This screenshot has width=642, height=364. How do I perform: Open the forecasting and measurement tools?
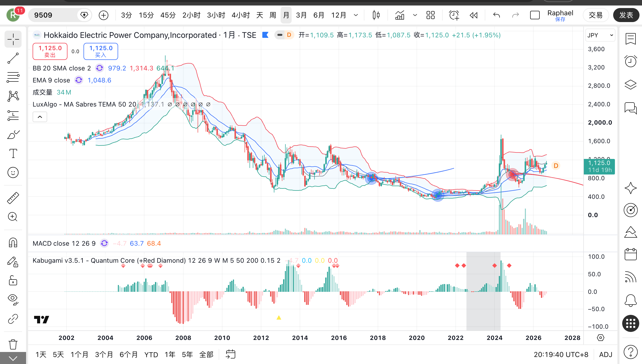13,115
